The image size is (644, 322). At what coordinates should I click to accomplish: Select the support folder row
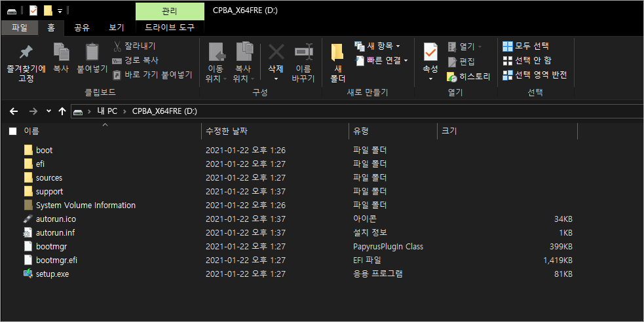click(299, 192)
